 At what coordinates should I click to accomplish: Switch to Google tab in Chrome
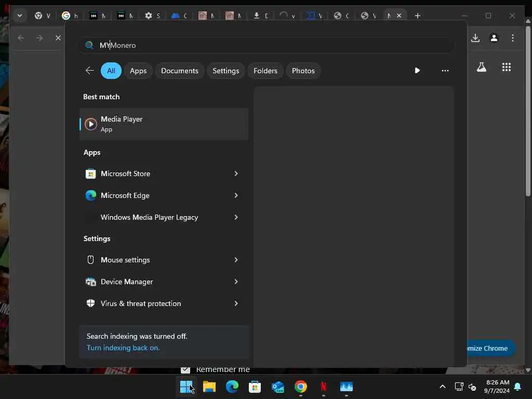click(x=70, y=16)
